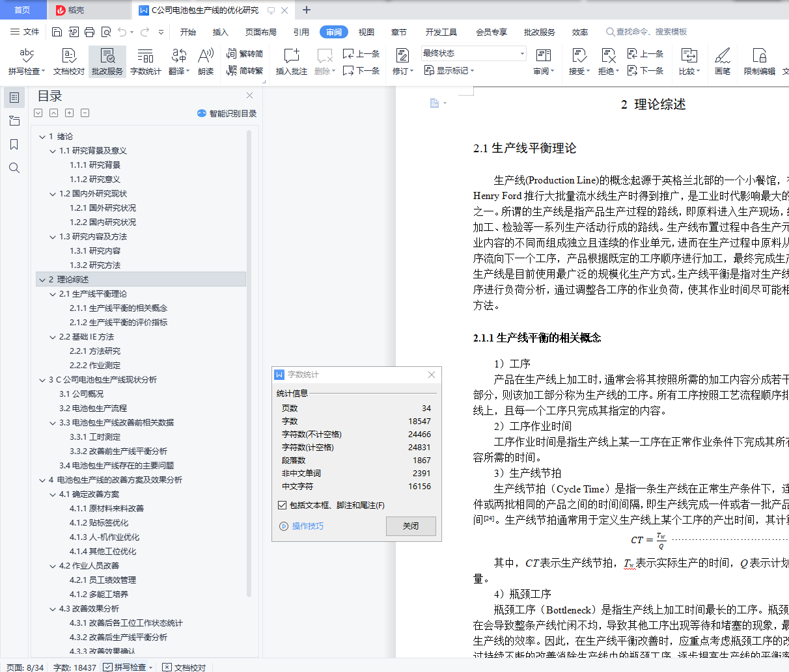Click the 查找命令、搜索模板 search box
The height and width of the screenshot is (672, 789).
pyautogui.click(x=646, y=32)
